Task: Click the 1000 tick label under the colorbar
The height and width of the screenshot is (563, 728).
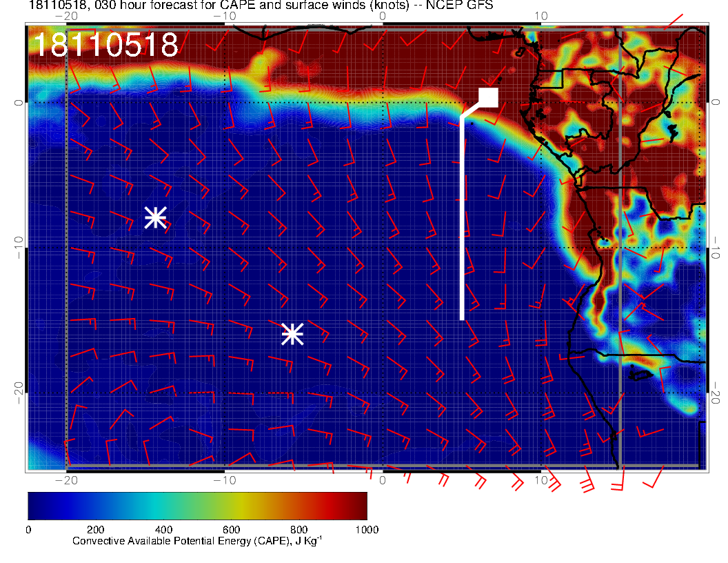Action: [x=366, y=530]
